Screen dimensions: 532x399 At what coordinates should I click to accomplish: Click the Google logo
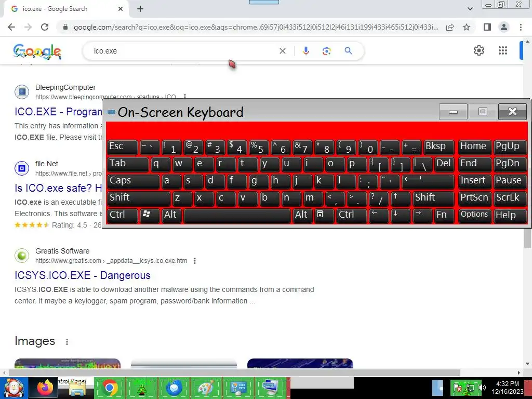[37, 51]
